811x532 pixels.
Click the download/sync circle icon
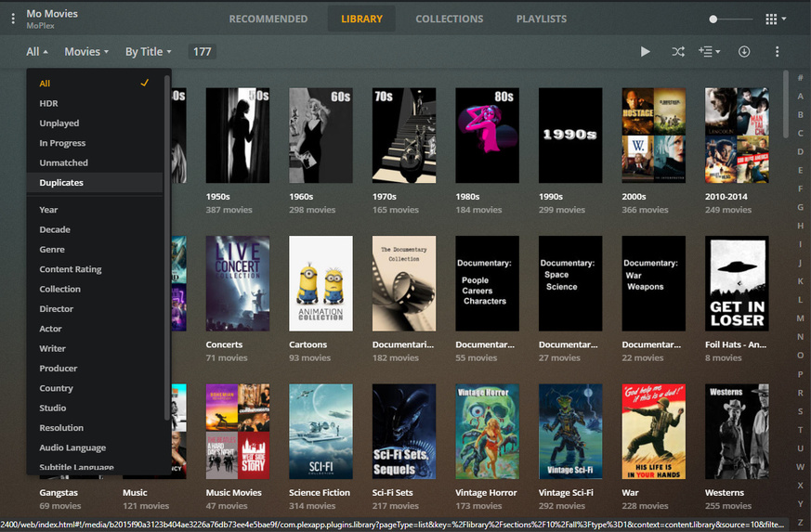click(x=744, y=52)
